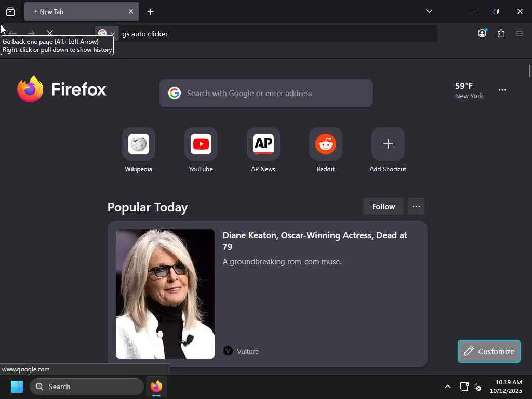532x399 pixels.
Task: Click the Firefox taskbar icon
Action: pos(156,387)
